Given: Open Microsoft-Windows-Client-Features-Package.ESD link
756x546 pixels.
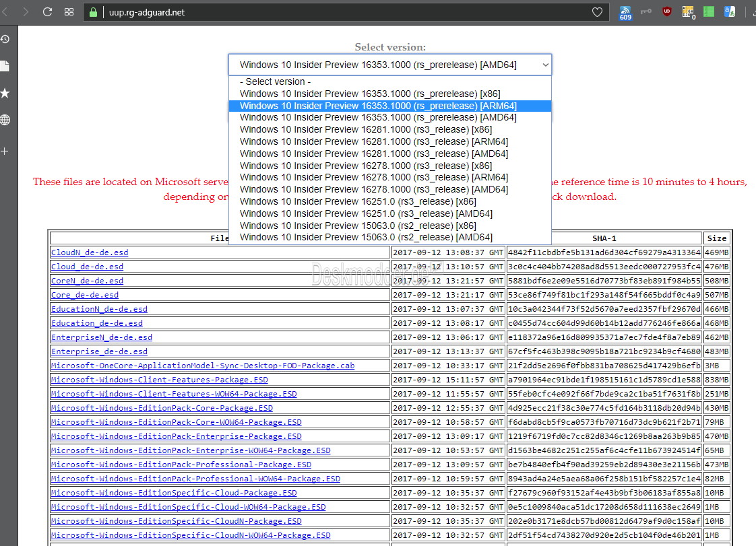Looking at the screenshot, I should 160,380.
